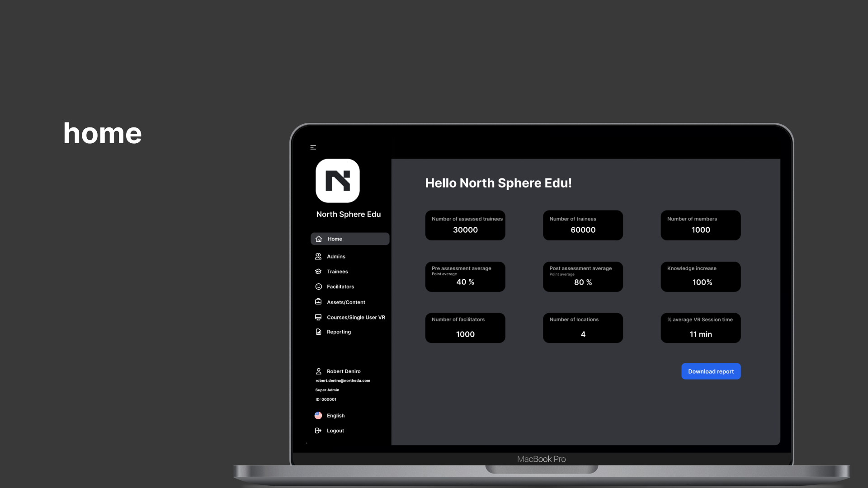Click the Logout link
The height and width of the screenshot is (488, 868).
click(x=335, y=431)
